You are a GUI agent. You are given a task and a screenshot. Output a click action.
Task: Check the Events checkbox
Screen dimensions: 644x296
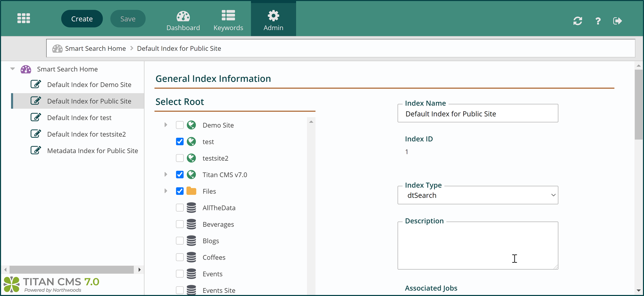(180, 273)
